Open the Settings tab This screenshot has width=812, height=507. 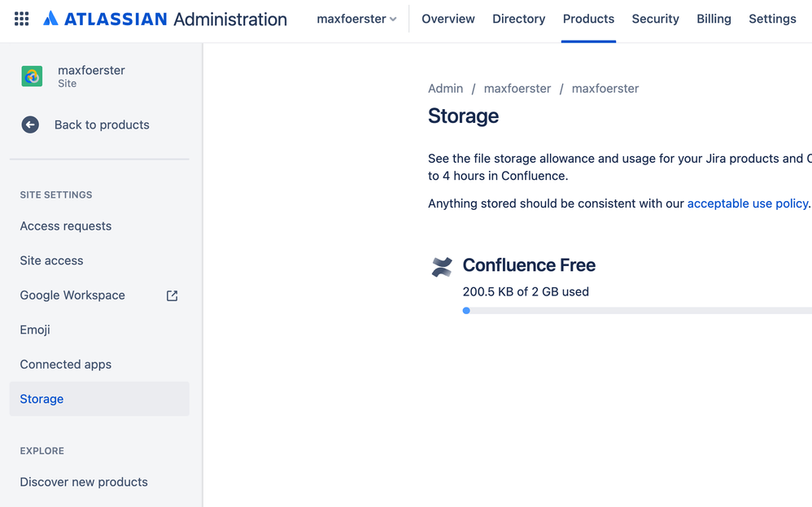pos(772,20)
